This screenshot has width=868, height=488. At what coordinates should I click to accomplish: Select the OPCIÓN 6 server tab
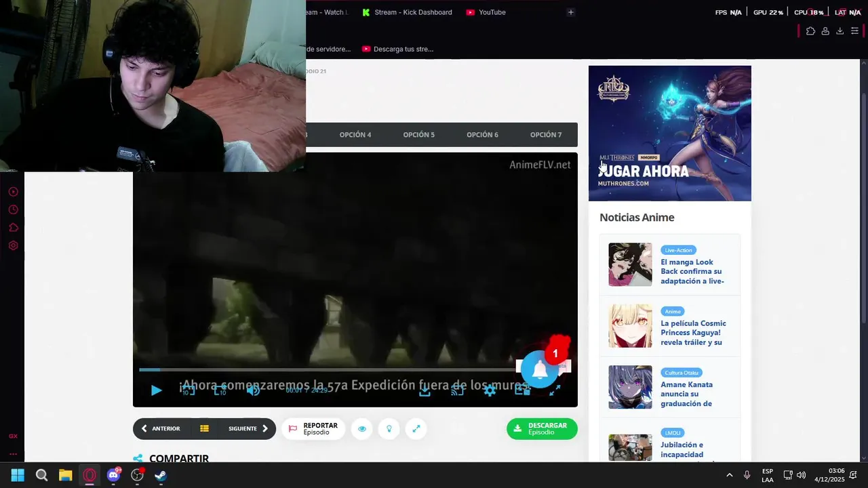click(x=482, y=135)
